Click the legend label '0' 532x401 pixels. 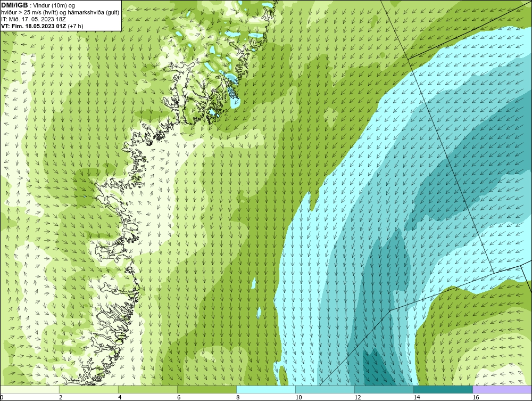coord(2,397)
